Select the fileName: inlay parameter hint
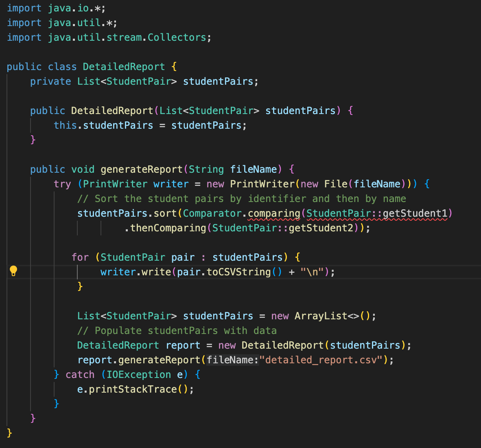 pyautogui.click(x=232, y=360)
